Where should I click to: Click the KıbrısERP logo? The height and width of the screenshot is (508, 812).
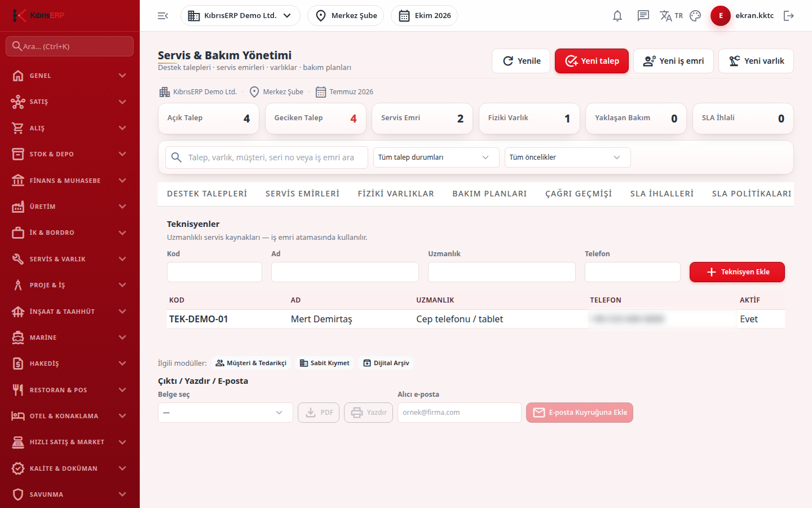(38, 15)
